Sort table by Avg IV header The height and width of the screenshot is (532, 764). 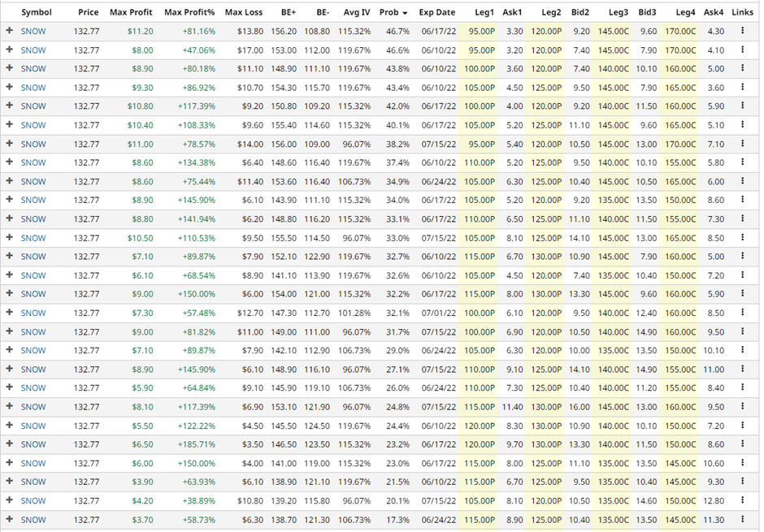click(357, 12)
